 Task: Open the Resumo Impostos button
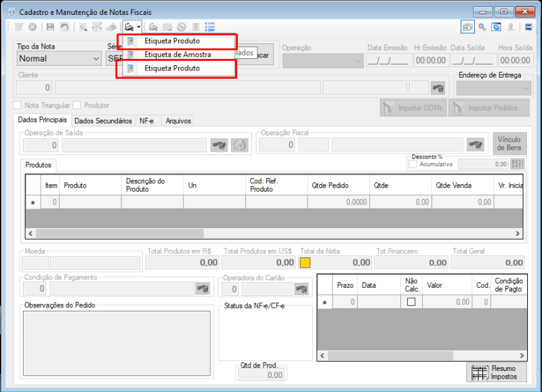497,372
